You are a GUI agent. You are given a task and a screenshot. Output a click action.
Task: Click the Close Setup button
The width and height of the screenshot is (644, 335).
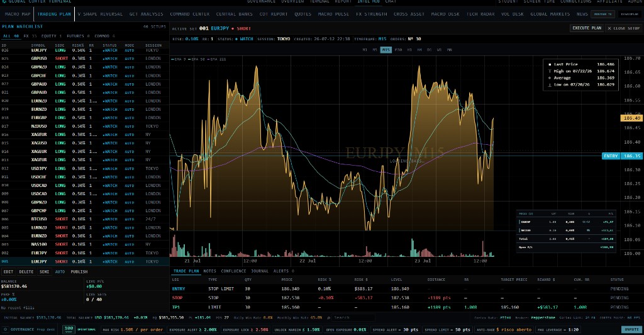point(623,28)
